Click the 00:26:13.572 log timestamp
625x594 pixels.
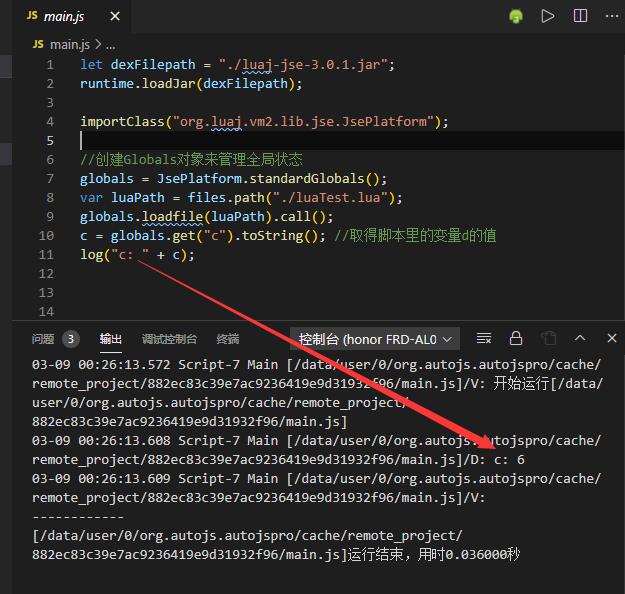click(124, 365)
